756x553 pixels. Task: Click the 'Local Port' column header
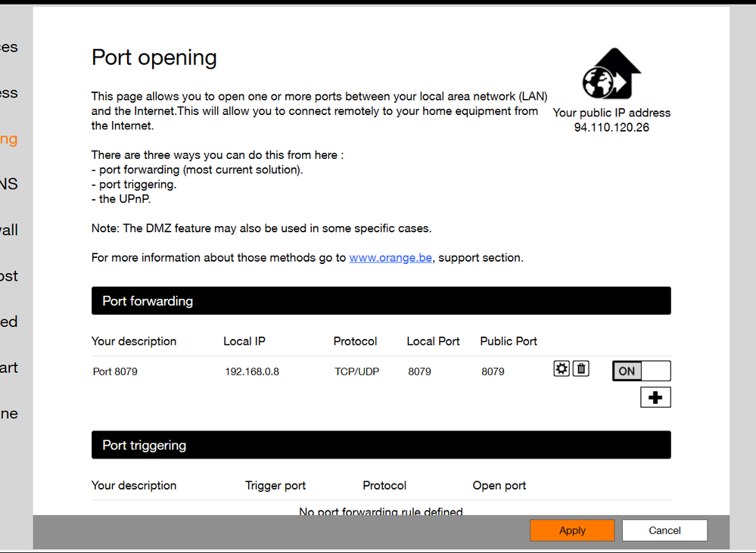(x=433, y=341)
